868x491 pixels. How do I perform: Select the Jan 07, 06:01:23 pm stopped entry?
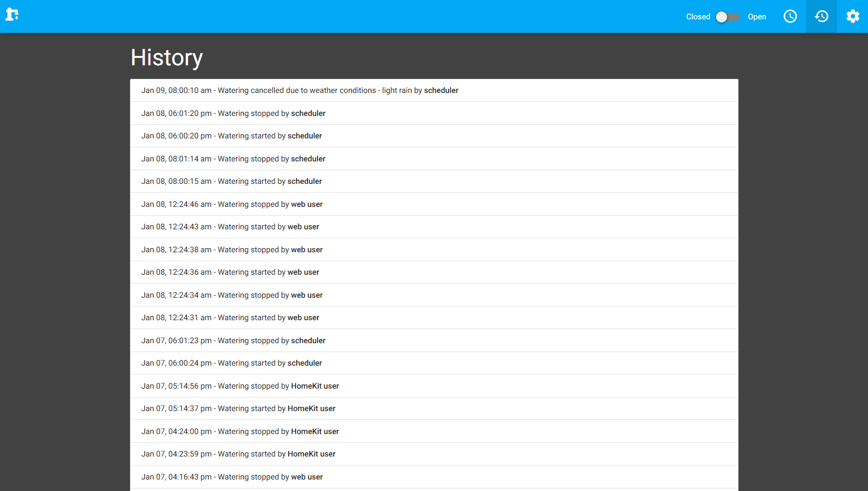434,341
